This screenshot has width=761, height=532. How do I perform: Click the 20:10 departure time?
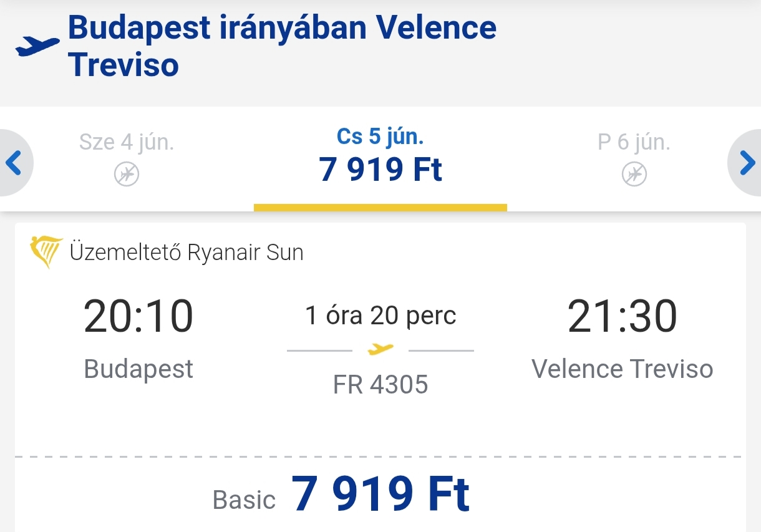(138, 317)
